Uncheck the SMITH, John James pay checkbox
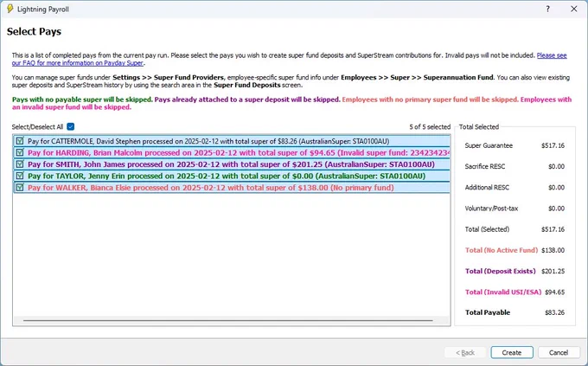Viewport: 588px width, 366px height. (x=20, y=164)
